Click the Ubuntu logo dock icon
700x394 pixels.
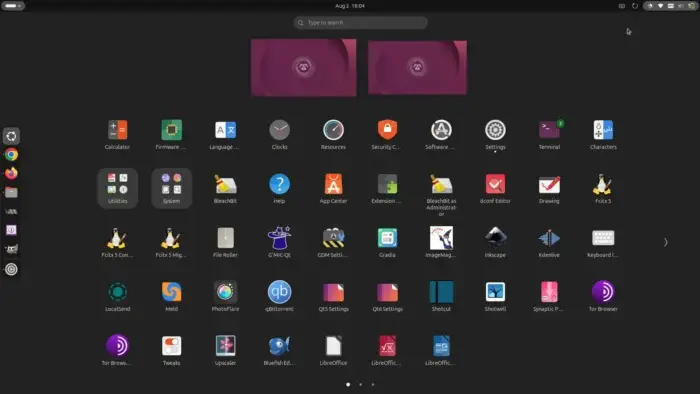(11, 136)
